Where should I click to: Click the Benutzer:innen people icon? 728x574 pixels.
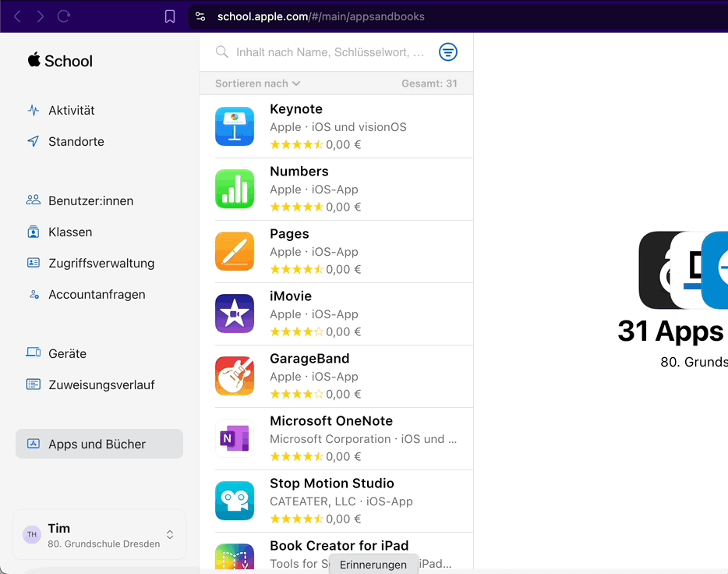34,200
